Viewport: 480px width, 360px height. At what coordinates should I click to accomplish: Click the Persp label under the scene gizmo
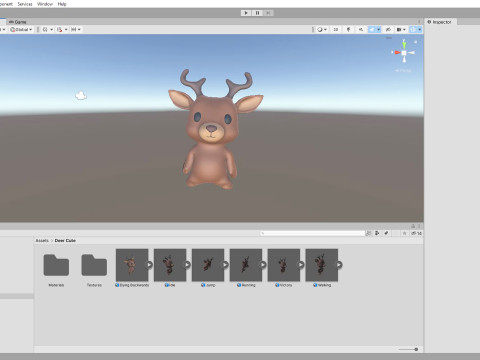pyautogui.click(x=403, y=70)
